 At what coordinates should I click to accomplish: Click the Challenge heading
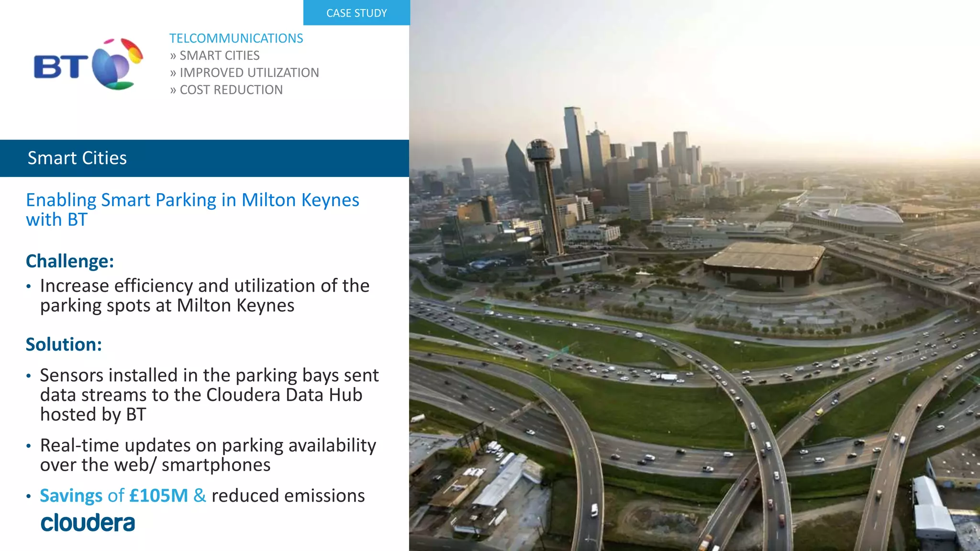click(x=70, y=261)
